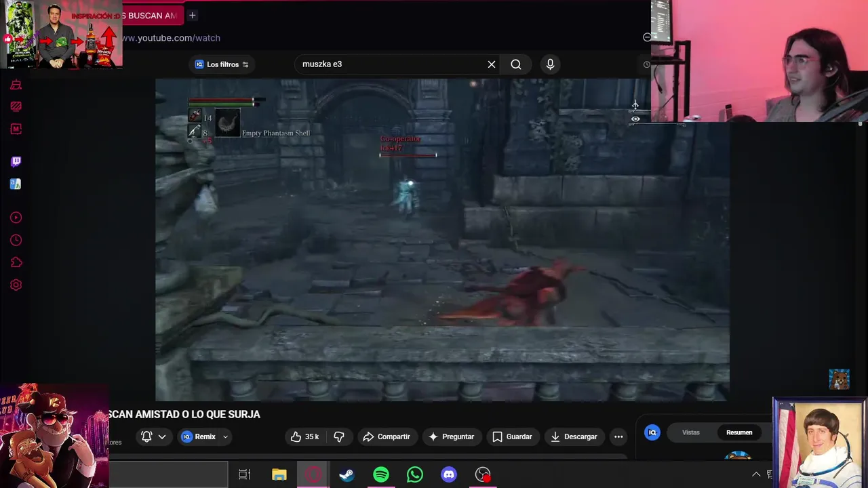
Task: Start voice search with the microphone
Action: pyautogui.click(x=550, y=64)
